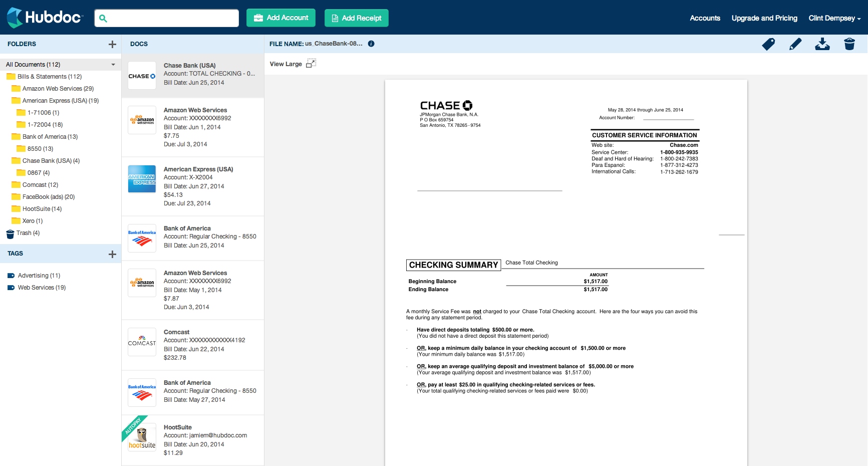This screenshot has width=868, height=466.
Task: Tag the document with the tag icon
Action: 768,44
